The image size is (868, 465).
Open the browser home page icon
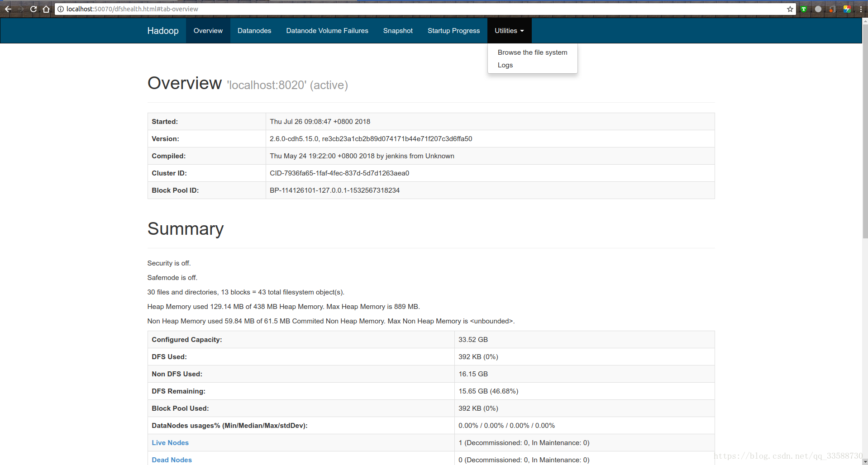(46, 9)
